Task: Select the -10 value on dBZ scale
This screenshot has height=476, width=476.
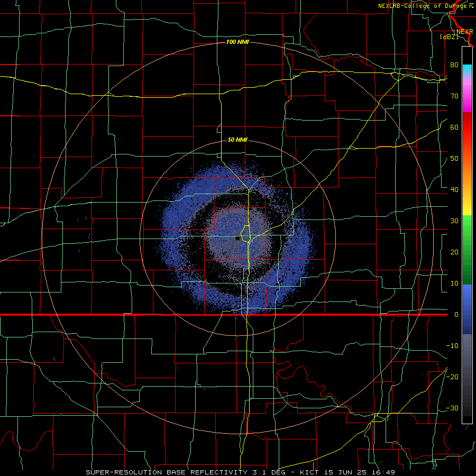Action: click(x=452, y=346)
